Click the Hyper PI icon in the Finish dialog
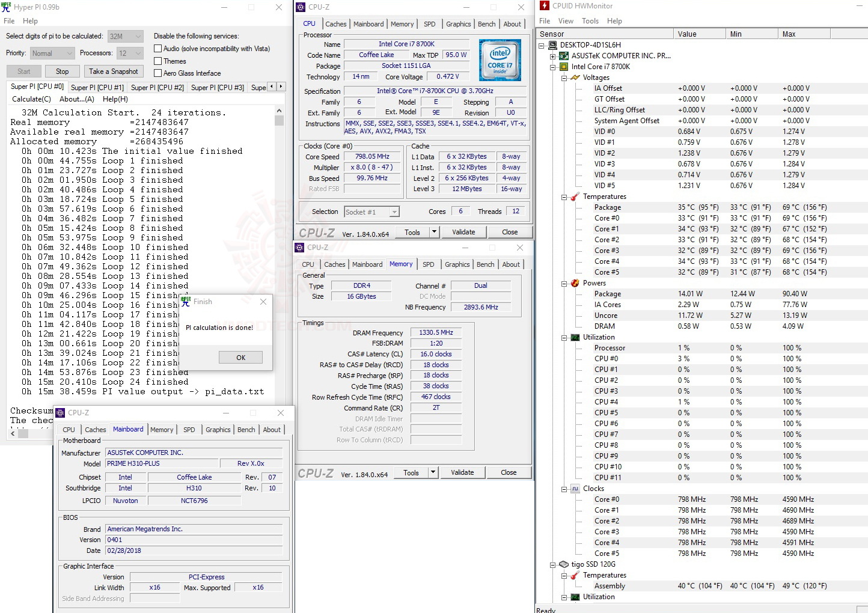Image resolution: width=868 pixels, height=613 pixels. tap(186, 302)
